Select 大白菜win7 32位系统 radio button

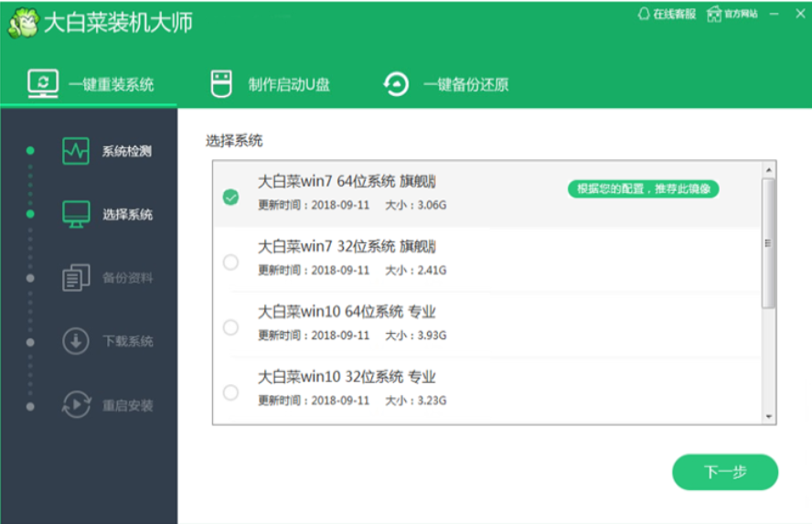click(230, 262)
